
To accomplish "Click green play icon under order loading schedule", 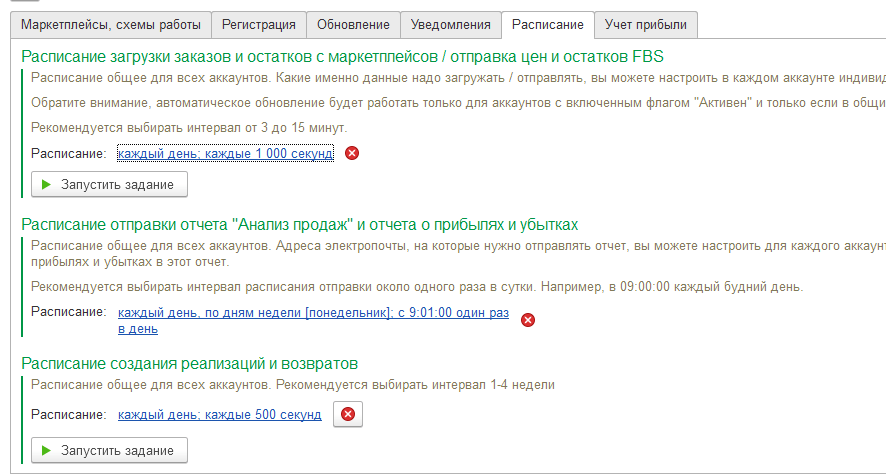I will point(47,185).
